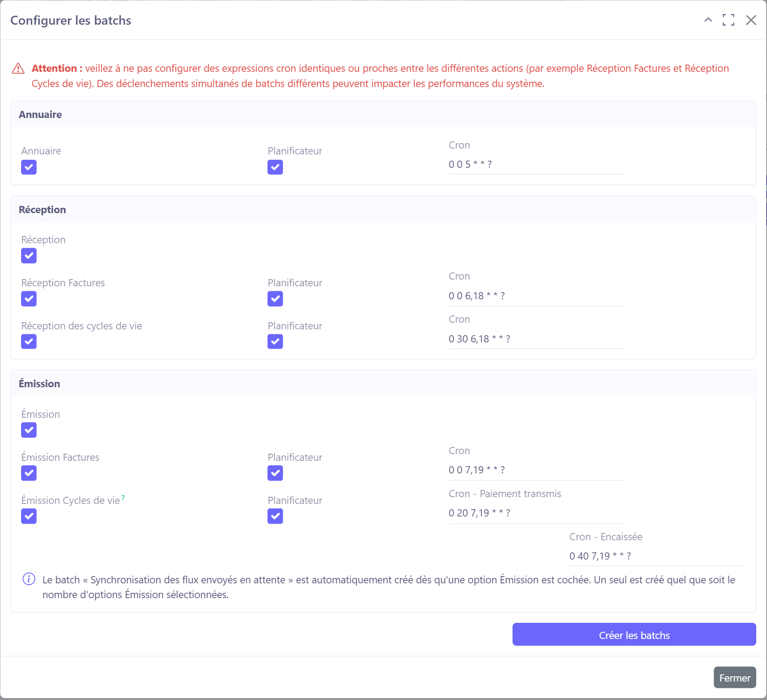This screenshot has width=767, height=700.
Task: Edit the Encaissée cron 0 40 7,19
Action: 657,556
